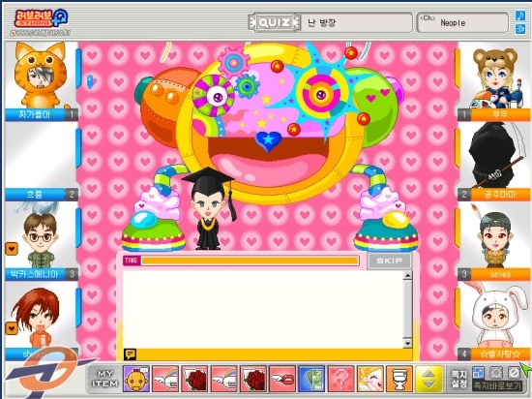Toggle the blue instant message view option
The image size is (532, 399).
click(478, 373)
